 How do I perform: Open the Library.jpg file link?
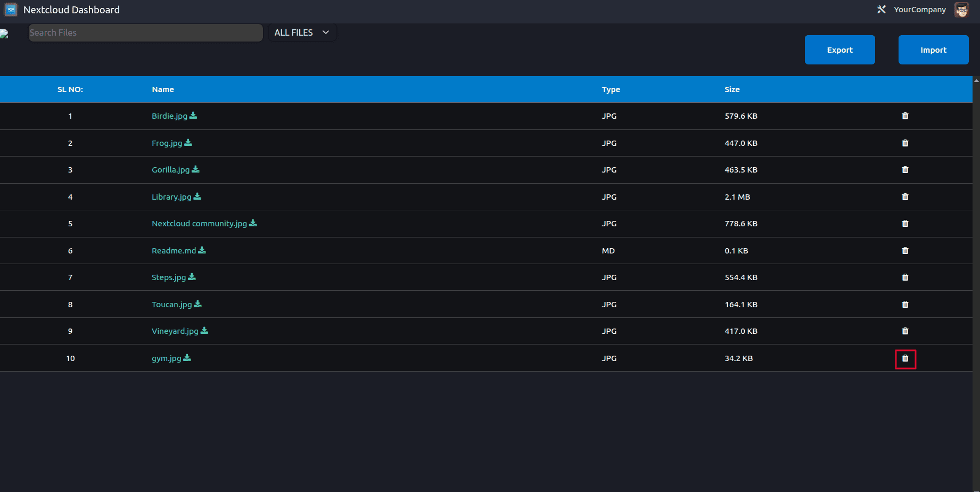pyautogui.click(x=171, y=197)
